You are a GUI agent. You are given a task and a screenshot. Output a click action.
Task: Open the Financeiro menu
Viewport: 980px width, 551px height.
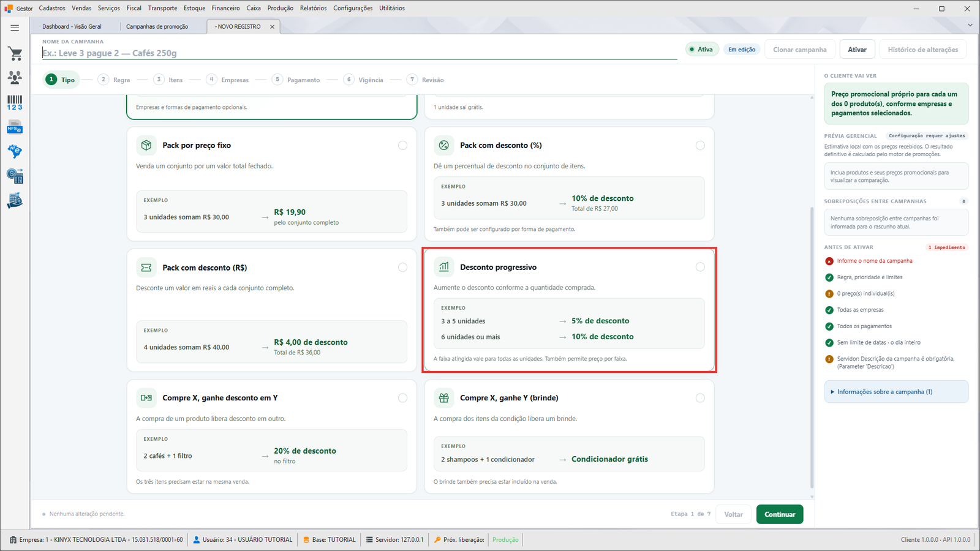click(226, 8)
